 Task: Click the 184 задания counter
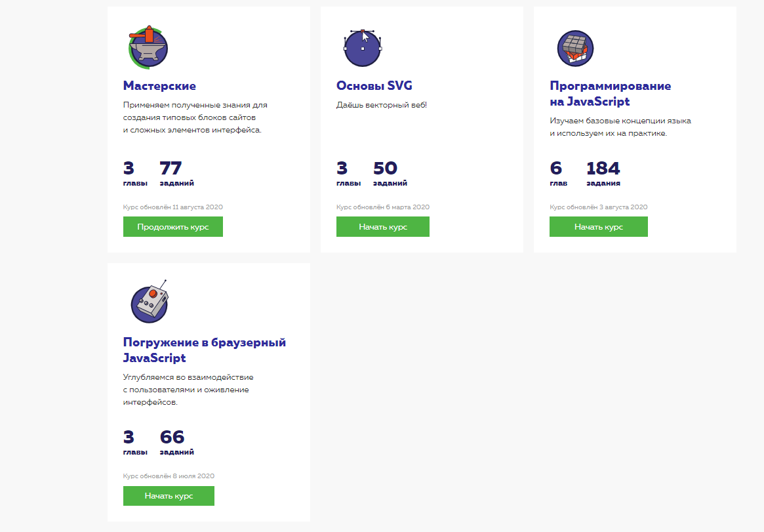click(x=603, y=174)
